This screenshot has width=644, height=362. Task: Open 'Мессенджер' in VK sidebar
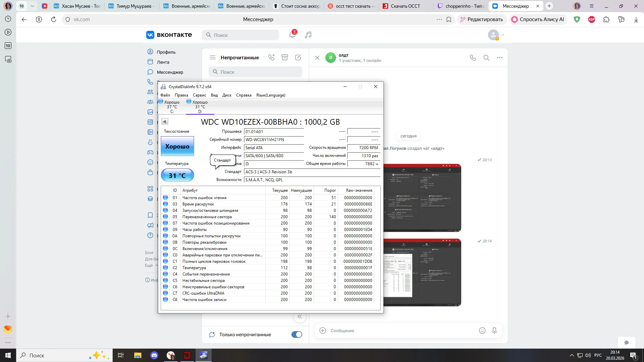click(x=170, y=72)
